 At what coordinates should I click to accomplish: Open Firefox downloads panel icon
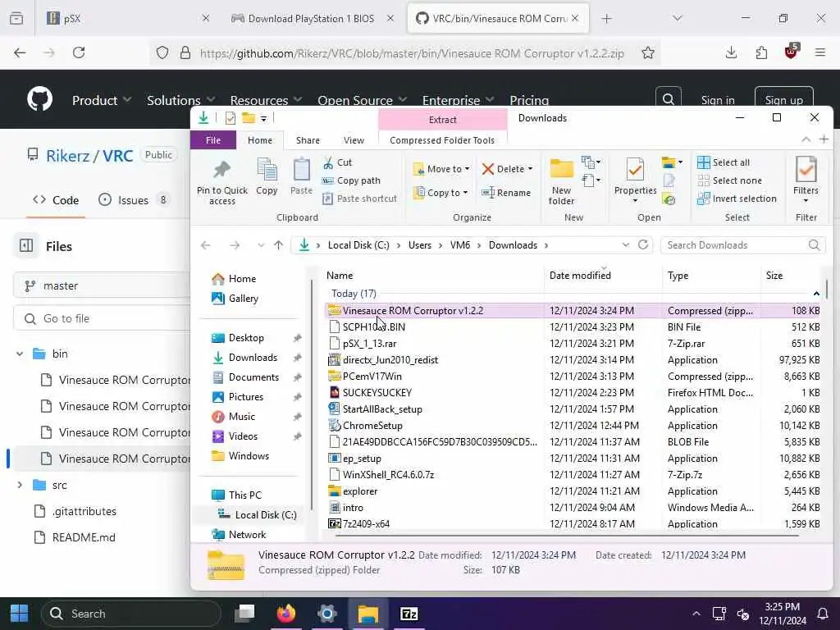click(x=731, y=52)
